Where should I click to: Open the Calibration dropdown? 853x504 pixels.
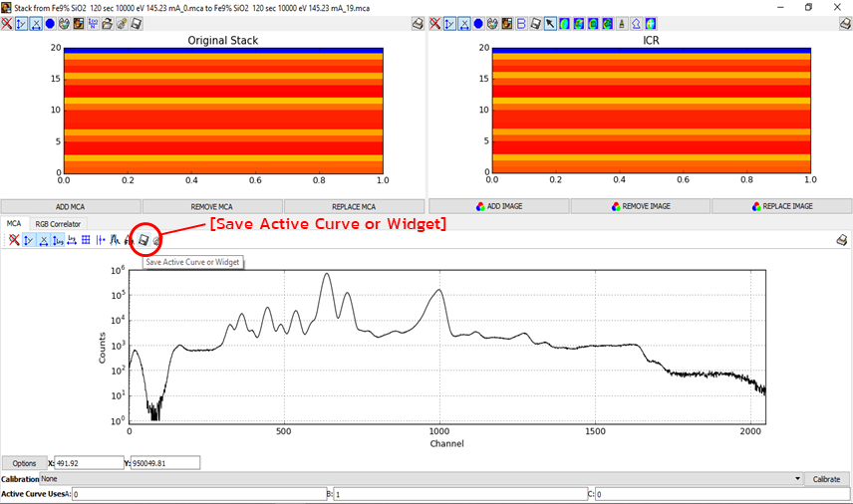pos(422,479)
